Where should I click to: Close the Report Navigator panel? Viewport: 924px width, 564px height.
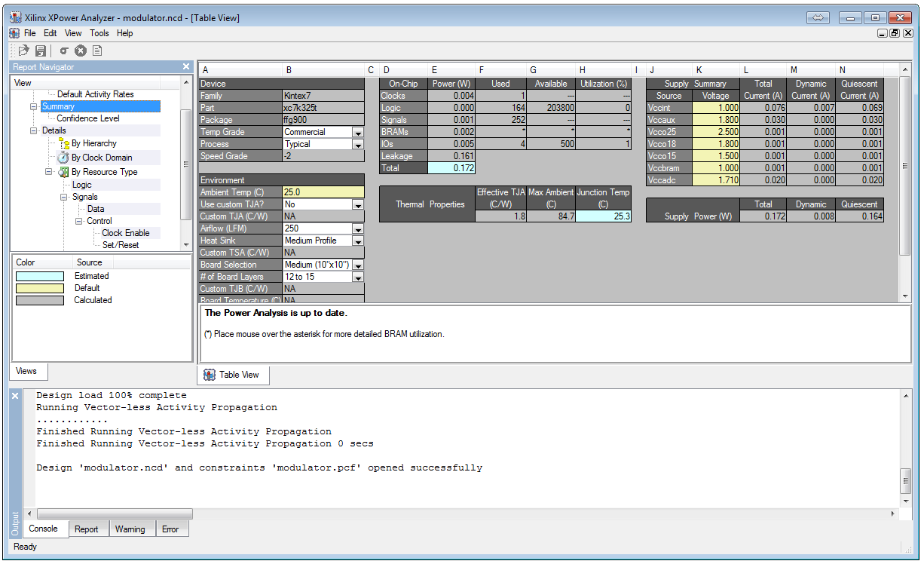tap(186, 66)
